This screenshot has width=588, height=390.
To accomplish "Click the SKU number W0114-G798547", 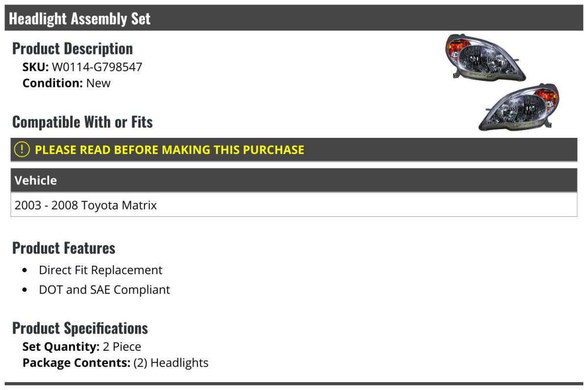I will click(97, 67).
